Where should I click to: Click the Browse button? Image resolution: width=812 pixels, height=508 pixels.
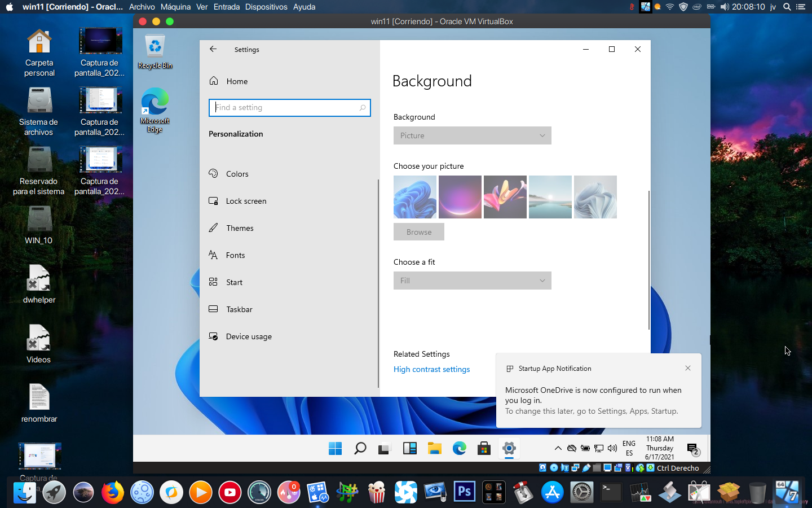419,232
